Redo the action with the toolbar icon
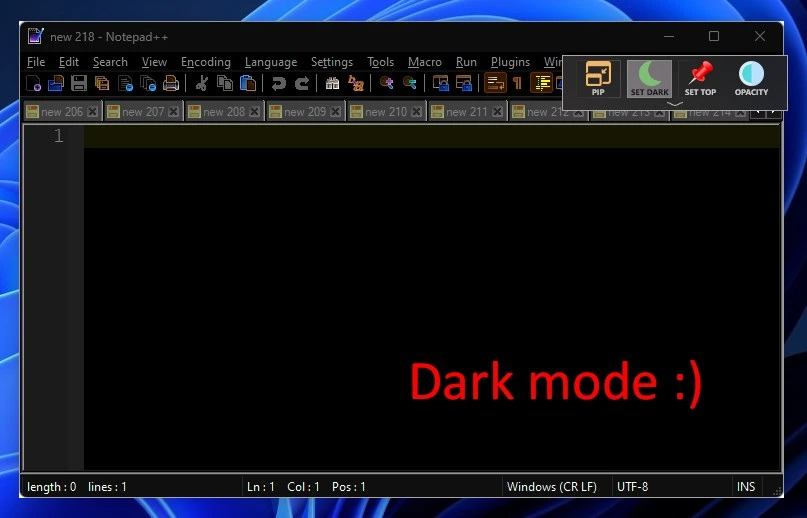The image size is (807, 518). (302, 83)
